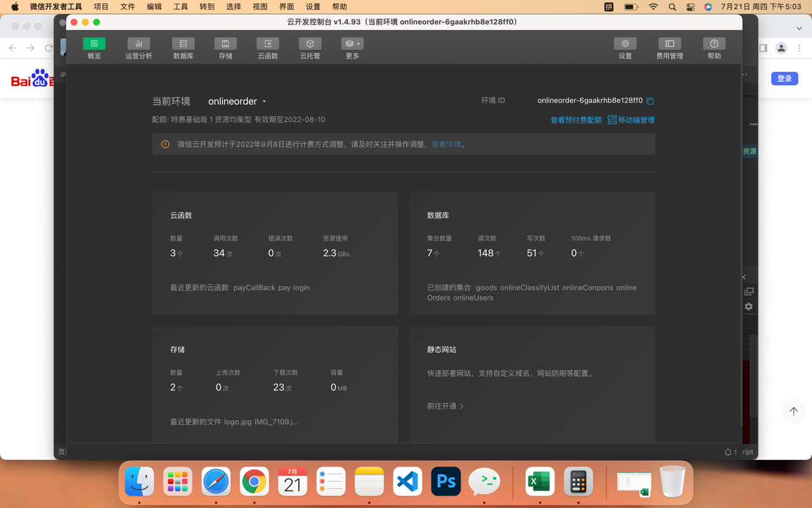
Task: Click 前往开通 for static website
Action: [445, 406]
